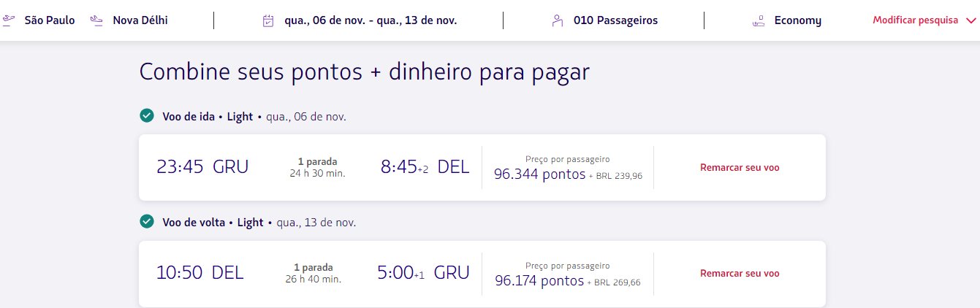The width and height of the screenshot is (980, 308).
Task: Click Remarcar seu voo for outbound flight
Action: coord(740,167)
